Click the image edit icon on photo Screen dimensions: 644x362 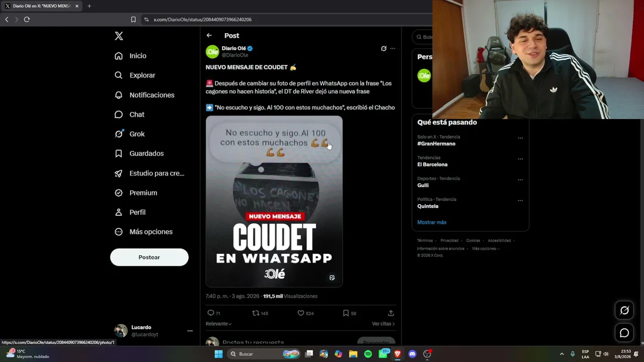click(x=332, y=278)
